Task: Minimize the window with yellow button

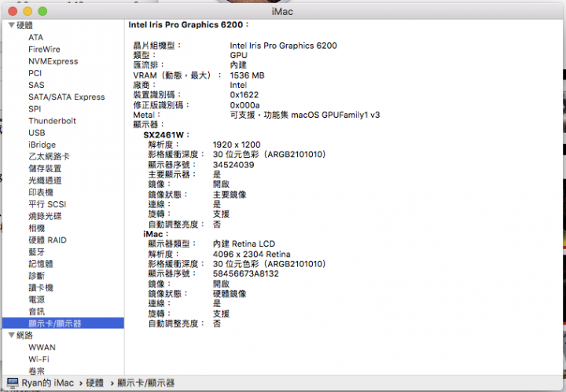Action: [28, 11]
